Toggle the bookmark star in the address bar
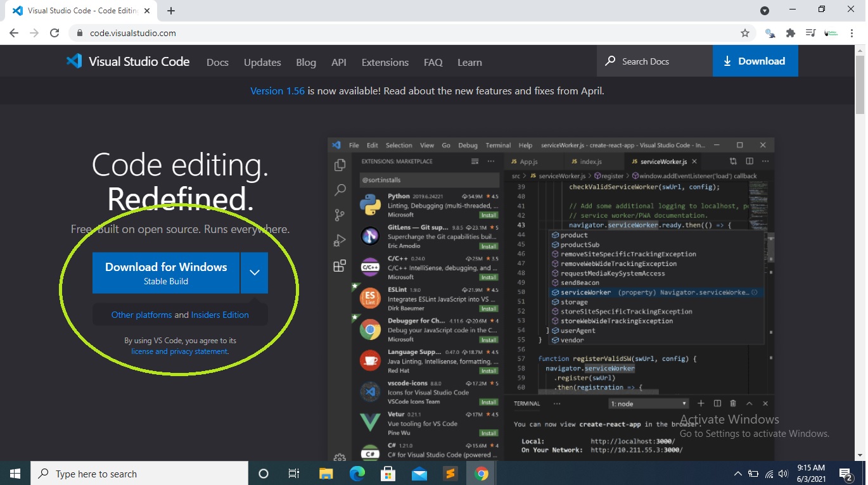Image resolution: width=868 pixels, height=485 pixels. 746,32
